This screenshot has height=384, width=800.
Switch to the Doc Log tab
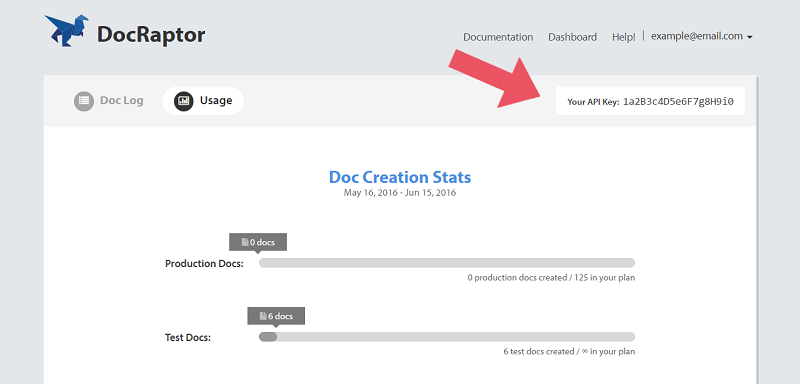pos(109,101)
